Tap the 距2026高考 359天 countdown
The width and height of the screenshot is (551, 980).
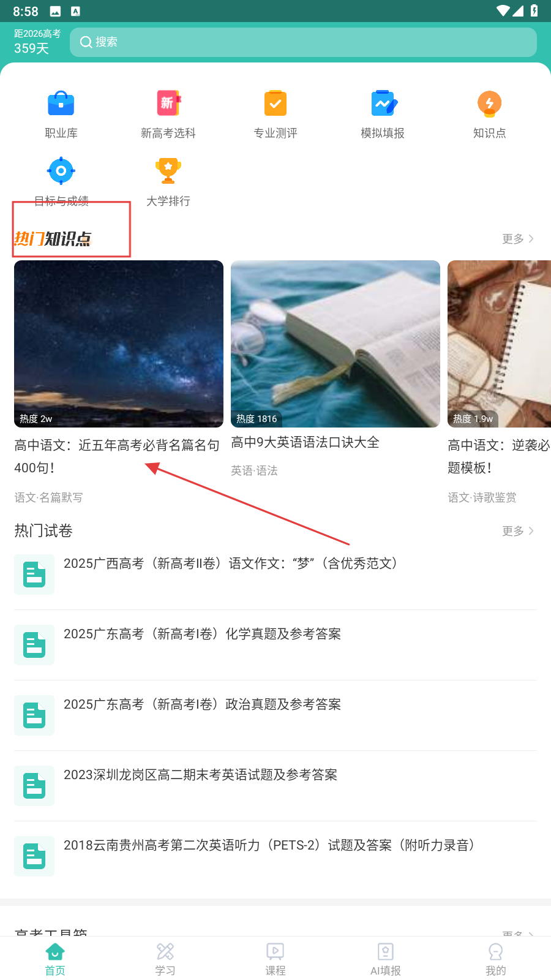pyautogui.click(x=37, y=42)
